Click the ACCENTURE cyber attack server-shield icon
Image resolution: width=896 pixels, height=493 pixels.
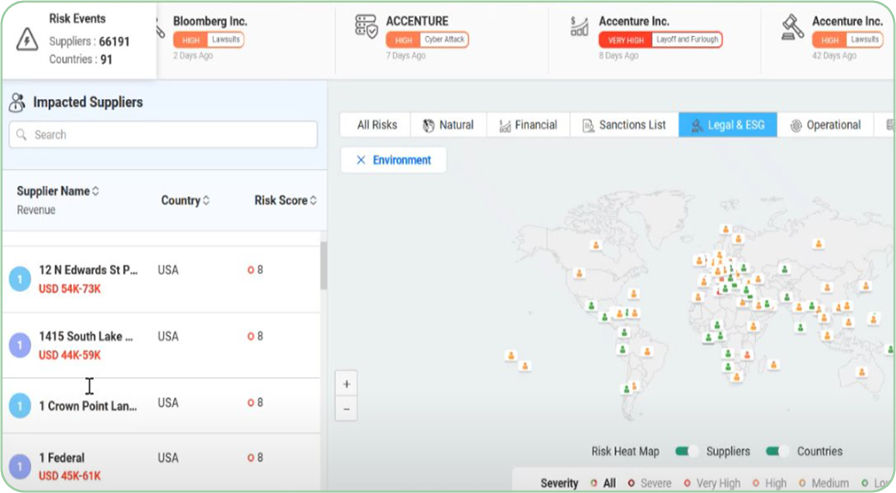click(x=366, y=27)
